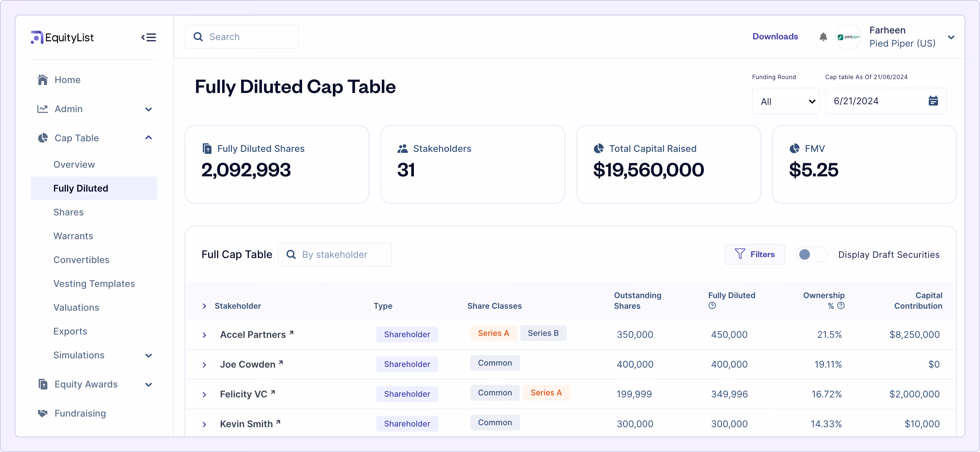Click the Admin chart icon in sidebar
The image size is (980, 452).
pos(43,109)
